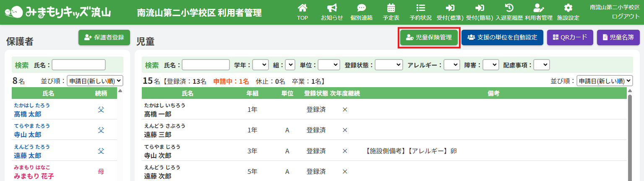Open 入退室履歴 history clock icon
The width and height of the screenshot is (644, 181).
click(x=509, y=8)
